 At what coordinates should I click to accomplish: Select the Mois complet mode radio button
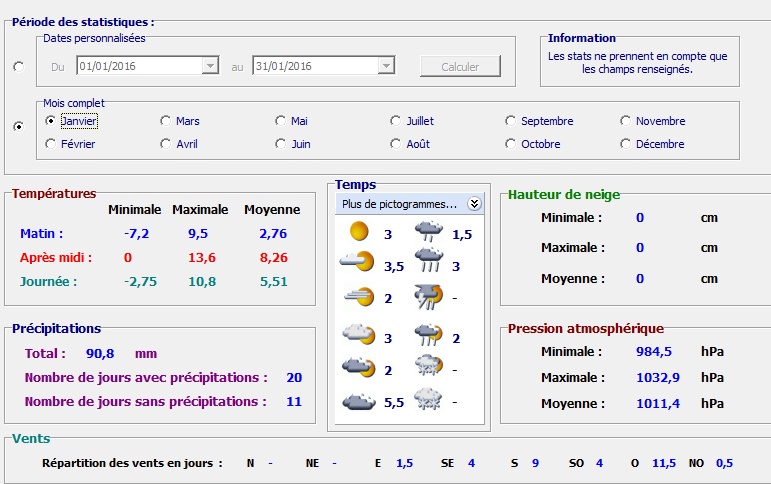point(19,126)
